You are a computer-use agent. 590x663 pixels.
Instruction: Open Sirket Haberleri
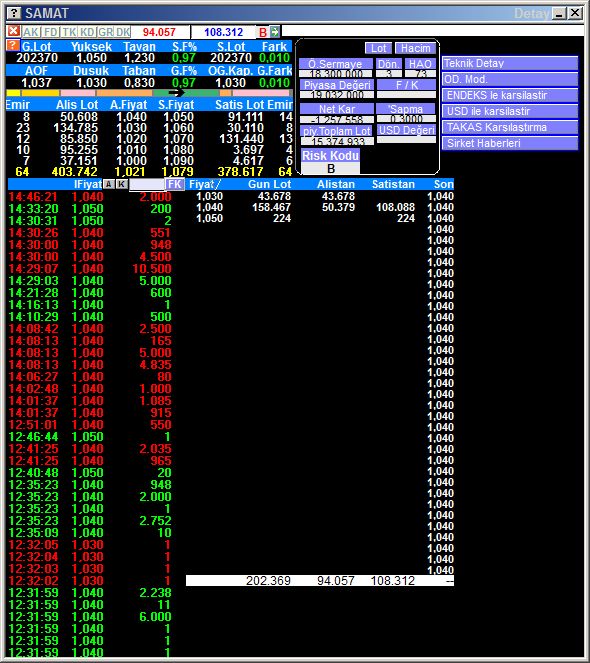coord(510,143)
